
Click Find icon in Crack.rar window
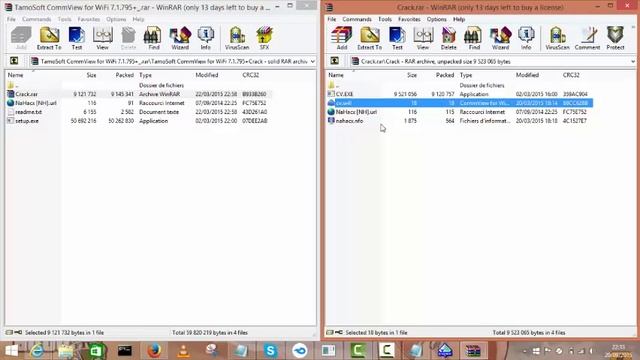[x=474, y=38]
